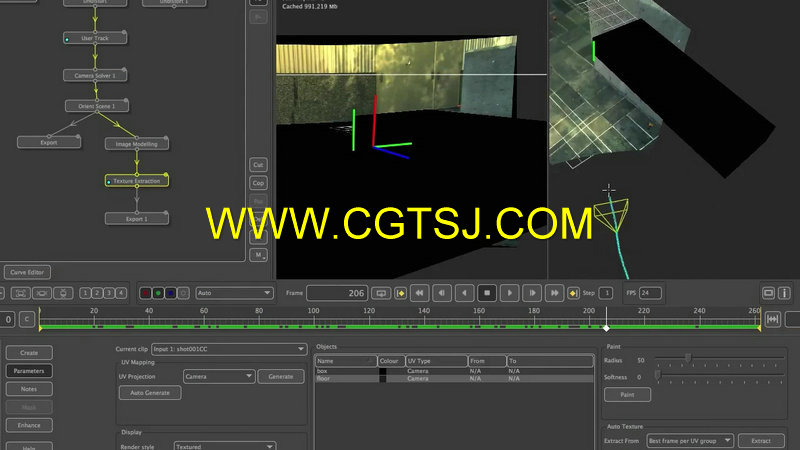Open the Parameters tab
This screenshot has height=450, width=800.
[x=29, y=371]
